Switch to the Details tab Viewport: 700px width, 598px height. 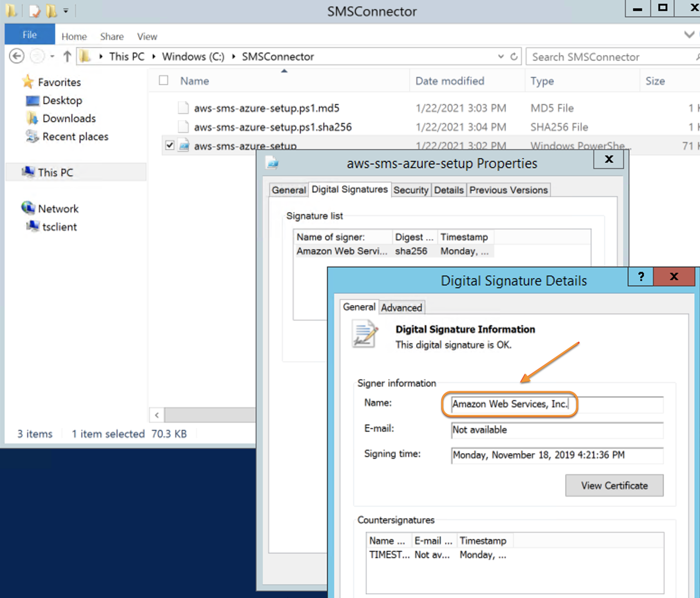[449, 190]
